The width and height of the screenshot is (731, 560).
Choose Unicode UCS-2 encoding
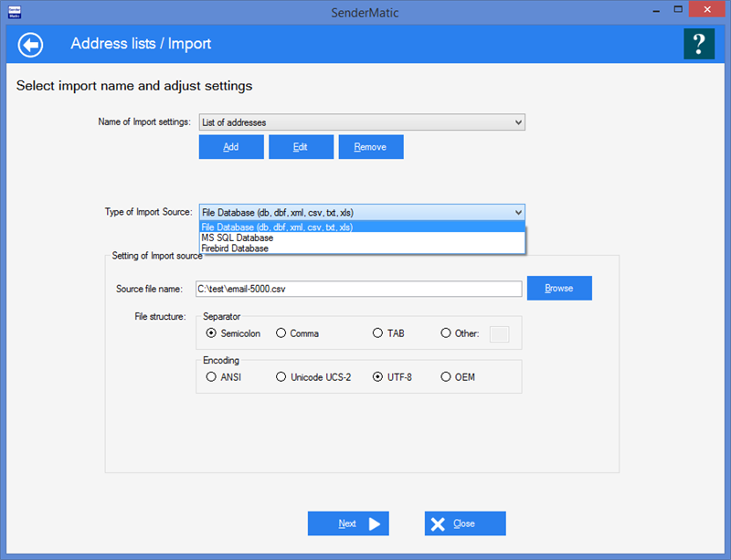pyautogui.click(x=281, y=376)
